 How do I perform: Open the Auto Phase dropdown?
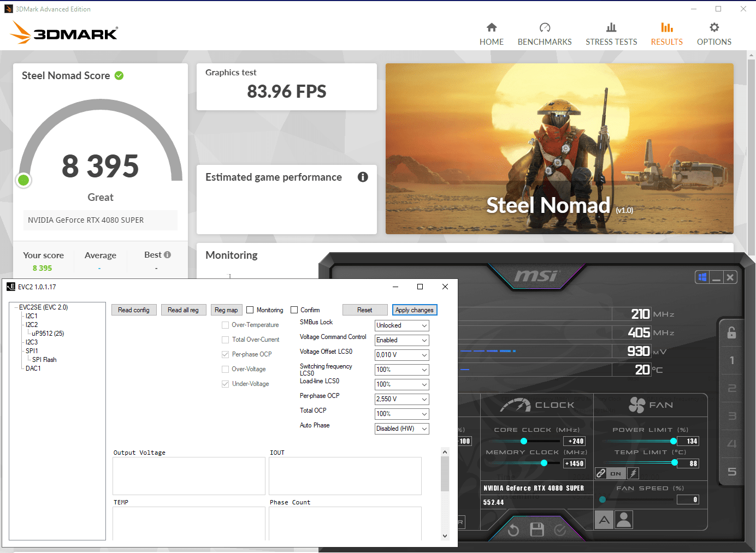[402, 429]
